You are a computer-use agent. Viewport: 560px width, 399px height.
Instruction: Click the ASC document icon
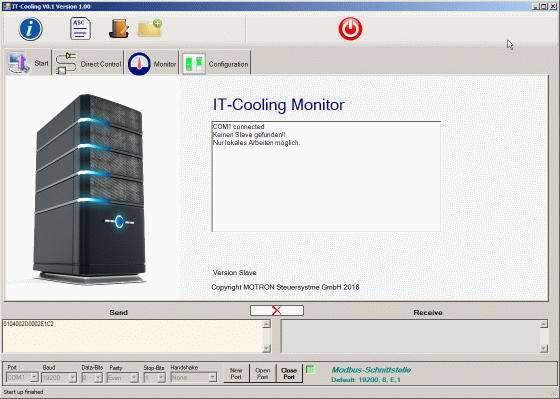[80, 28]
